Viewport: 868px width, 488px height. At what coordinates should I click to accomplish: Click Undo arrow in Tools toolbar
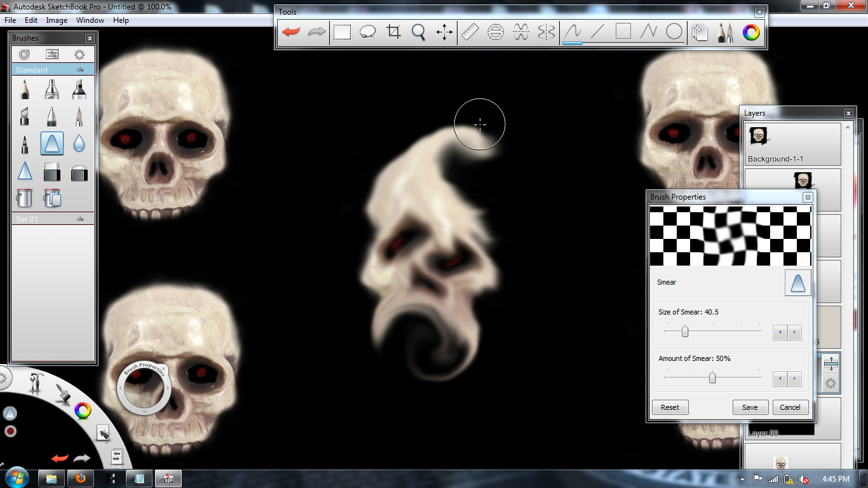(x=291, y=32)
